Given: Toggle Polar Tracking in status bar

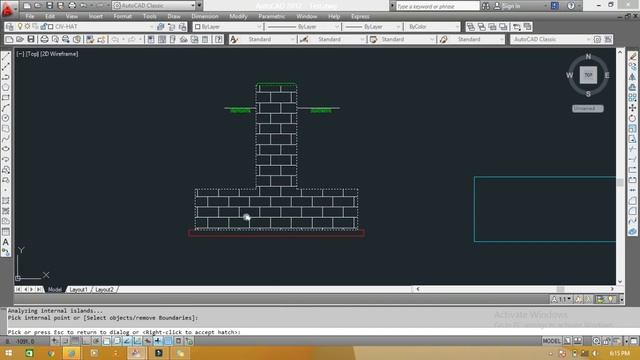Looking at the screenshot, I should coord(96,341).
